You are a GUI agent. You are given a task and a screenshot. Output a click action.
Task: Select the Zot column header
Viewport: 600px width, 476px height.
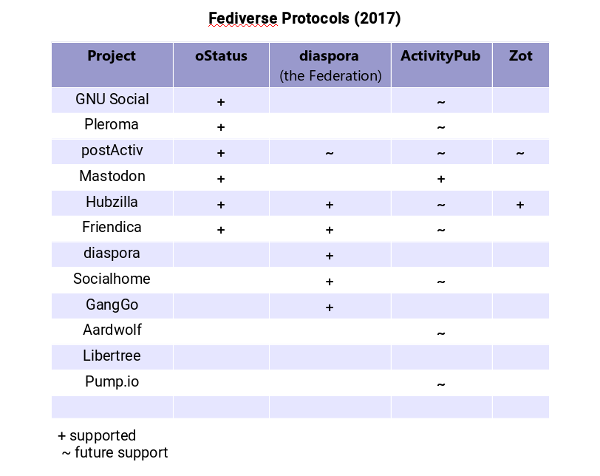(520, 56)
